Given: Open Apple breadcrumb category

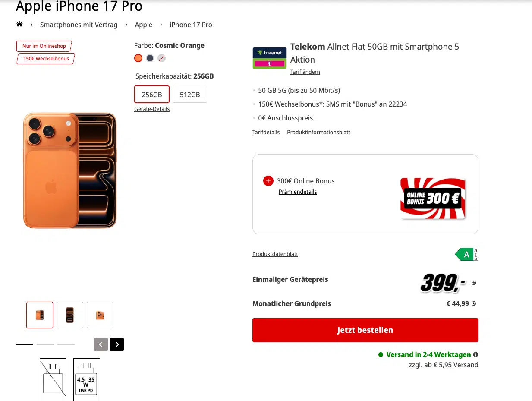Looking at the screenshot, I should (x=144, y=25).
